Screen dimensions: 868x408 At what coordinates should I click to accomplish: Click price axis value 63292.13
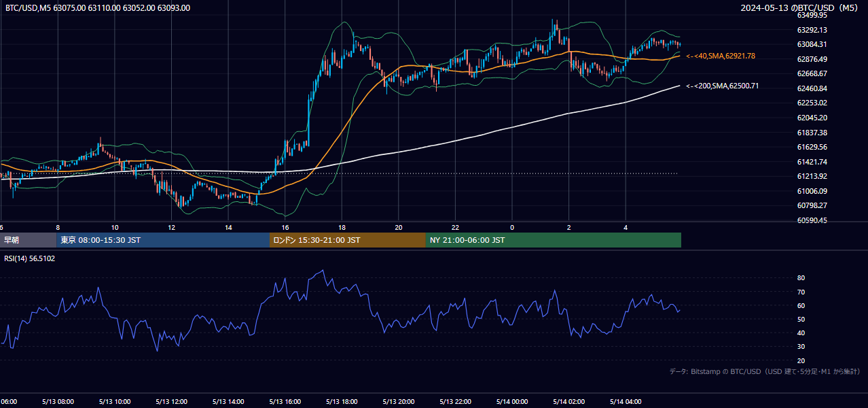(813, 30)
